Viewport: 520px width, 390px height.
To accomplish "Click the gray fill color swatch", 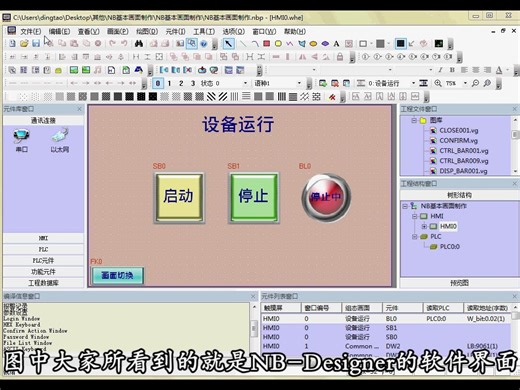I will click(x=380, y=44).
